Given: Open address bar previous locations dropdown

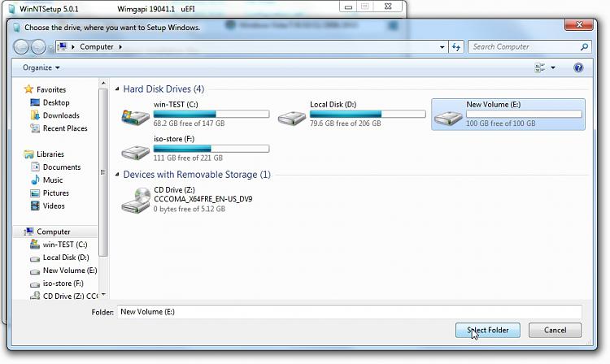Looking at the screenshot, I should [442, 47].
